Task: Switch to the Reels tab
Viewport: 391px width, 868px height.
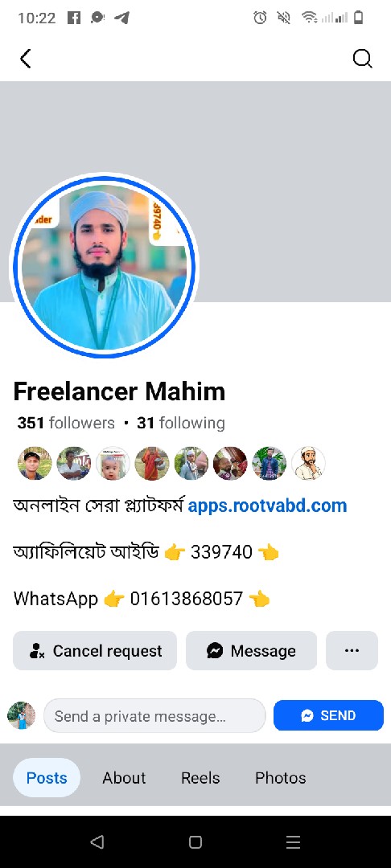Action: (200, 777)
